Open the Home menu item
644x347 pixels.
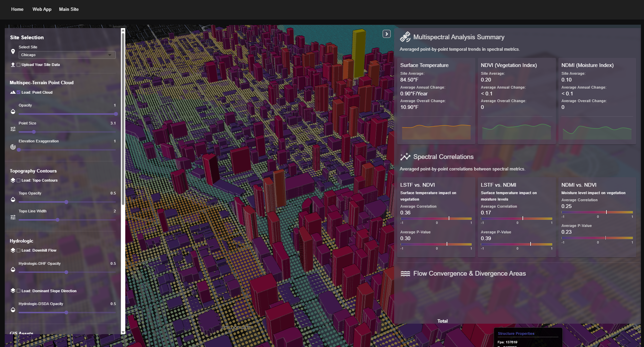pos(17,9)
